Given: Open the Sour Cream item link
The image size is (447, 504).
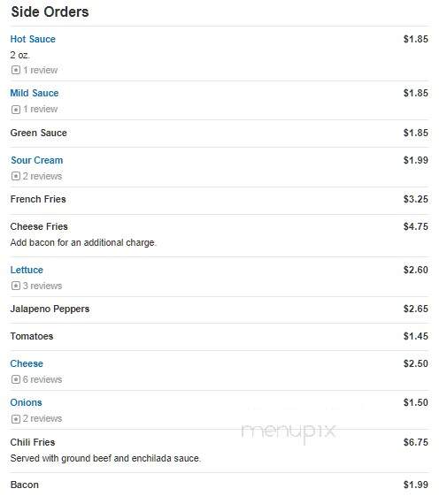Looking at the screenshot, I should (37, 160).
